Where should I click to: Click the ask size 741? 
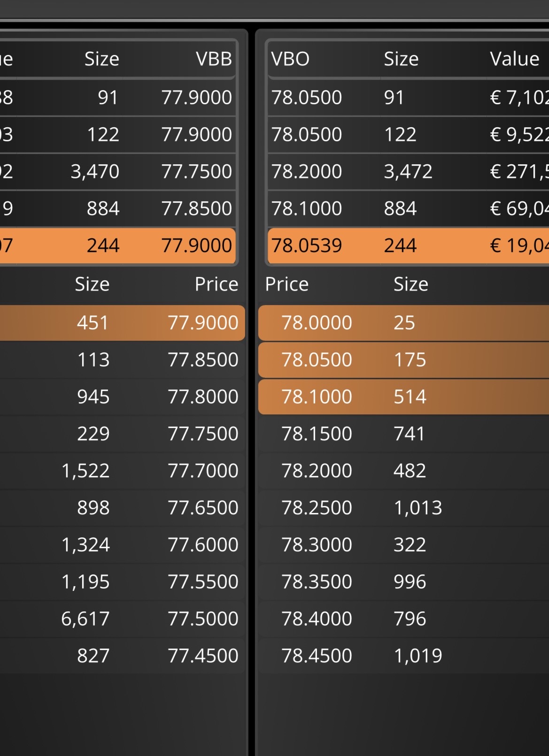coord(409,434)
